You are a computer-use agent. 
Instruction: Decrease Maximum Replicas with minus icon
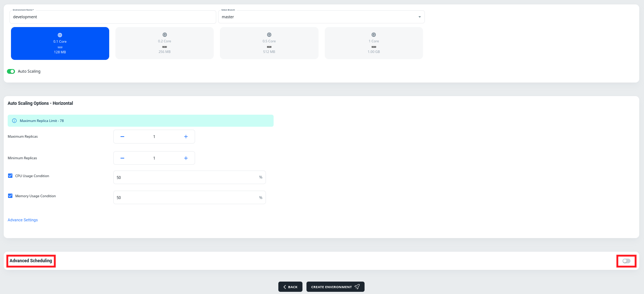pyautogui.click(x=122, y=137)
